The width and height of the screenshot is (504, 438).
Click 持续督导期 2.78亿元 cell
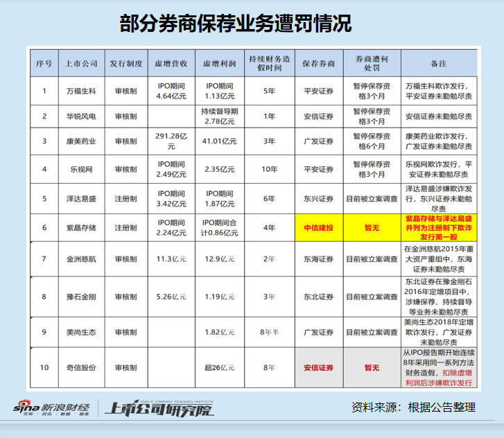click(x=220, y=116)
